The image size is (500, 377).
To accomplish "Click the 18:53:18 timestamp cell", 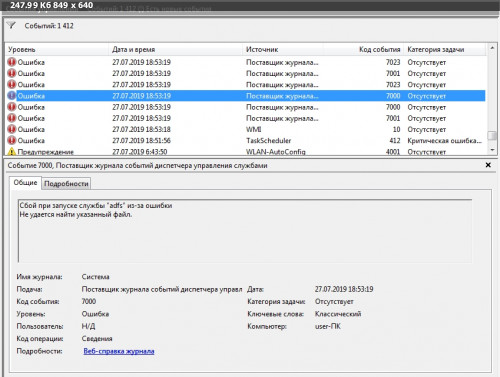I will pos(141,129).
